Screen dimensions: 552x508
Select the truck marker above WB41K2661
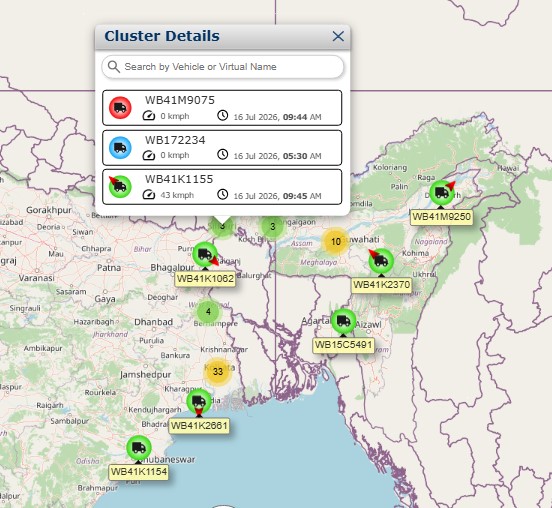(x=199, y=401)
